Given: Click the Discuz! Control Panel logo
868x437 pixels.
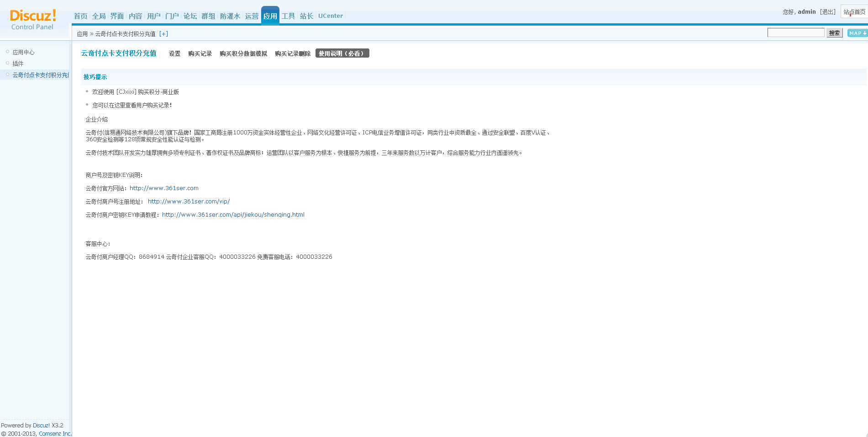Looking at the screenshot, I should (33, 20).
